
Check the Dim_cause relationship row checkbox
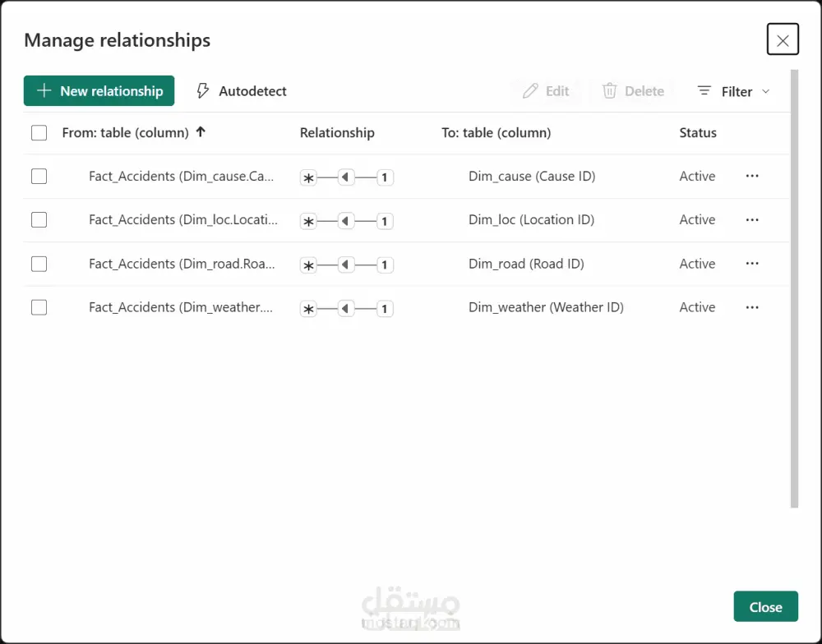pyautogui.click(x=39, y=176)
